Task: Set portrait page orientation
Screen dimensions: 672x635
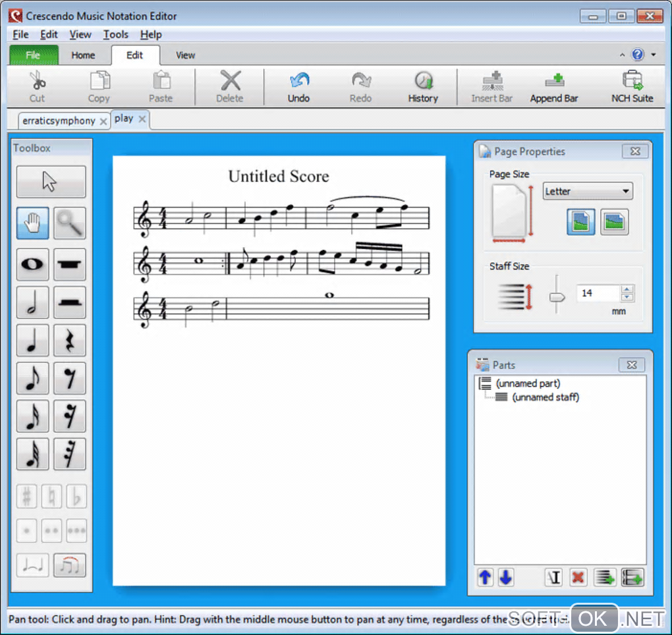Action: pyautogui.click(x=580, y=222)
